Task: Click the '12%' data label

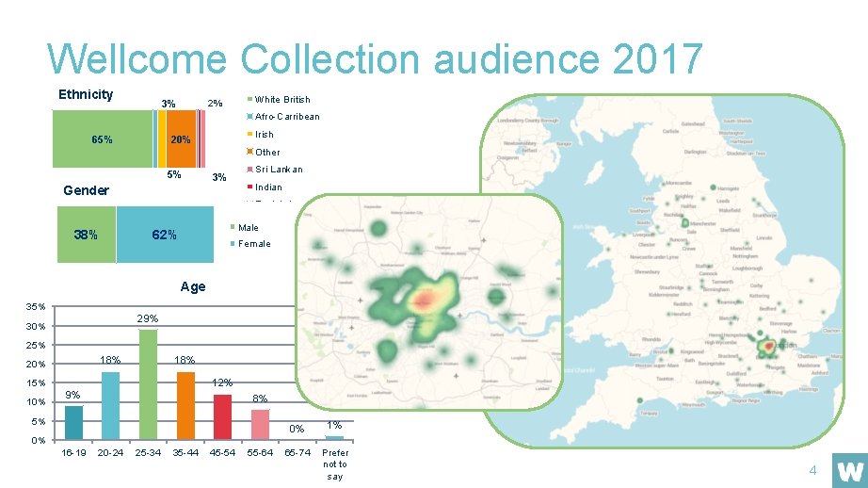Action: click(222, 382)
